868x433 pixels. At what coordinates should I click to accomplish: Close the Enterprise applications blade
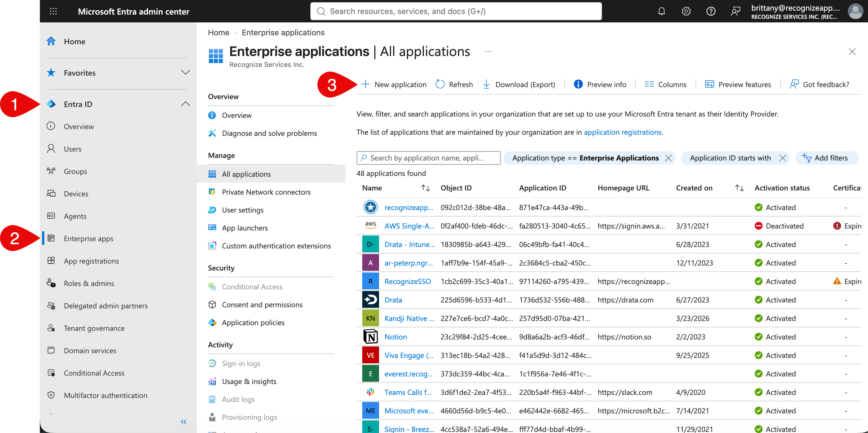(852, 52)
